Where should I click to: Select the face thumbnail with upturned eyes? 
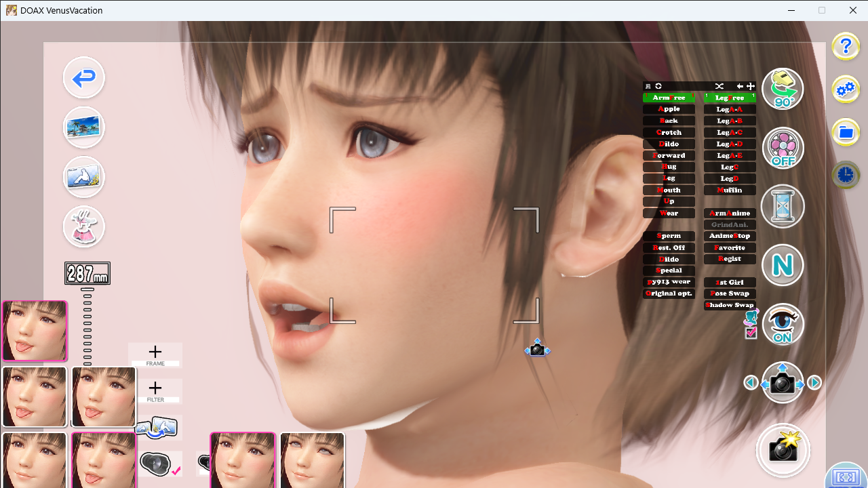click(312, 460)
